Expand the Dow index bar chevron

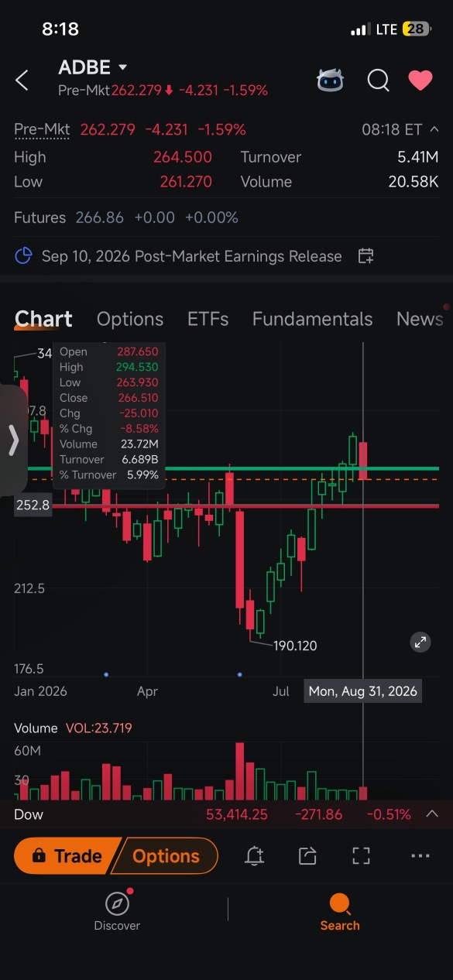432,814
